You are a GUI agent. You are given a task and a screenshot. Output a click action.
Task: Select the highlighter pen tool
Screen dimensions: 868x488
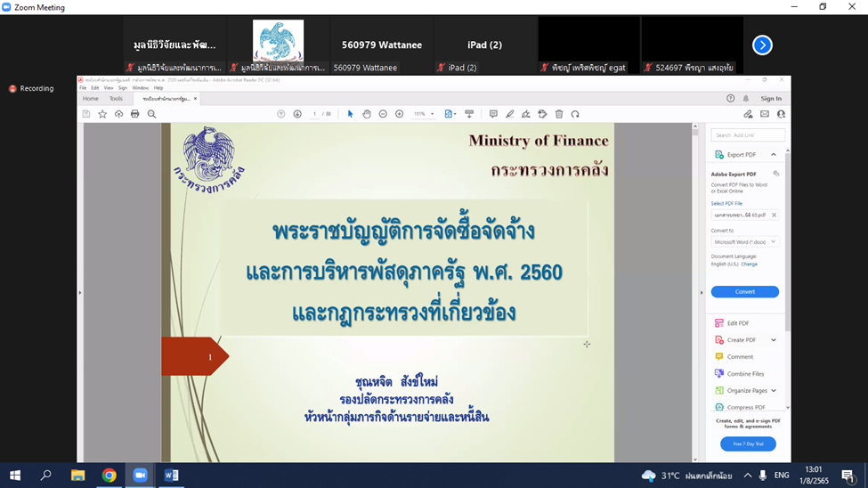click(510, 114)
